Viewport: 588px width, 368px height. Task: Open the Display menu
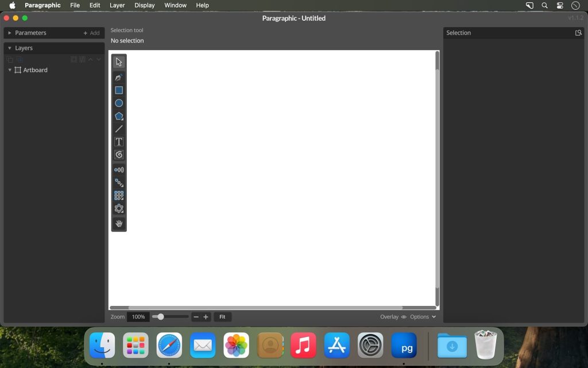tap(145, 5)
